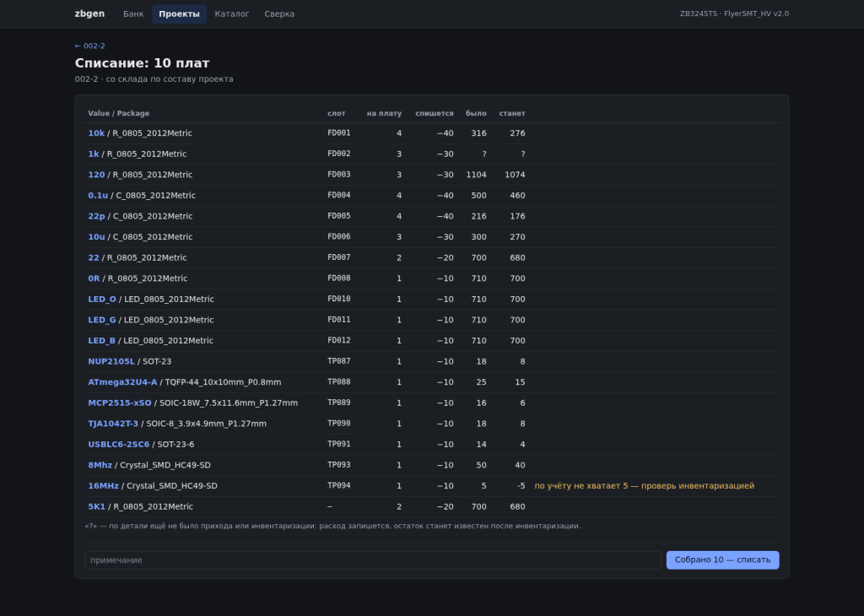
Task: Open the 22p capacitor link
Action: (x=96, y=217)
